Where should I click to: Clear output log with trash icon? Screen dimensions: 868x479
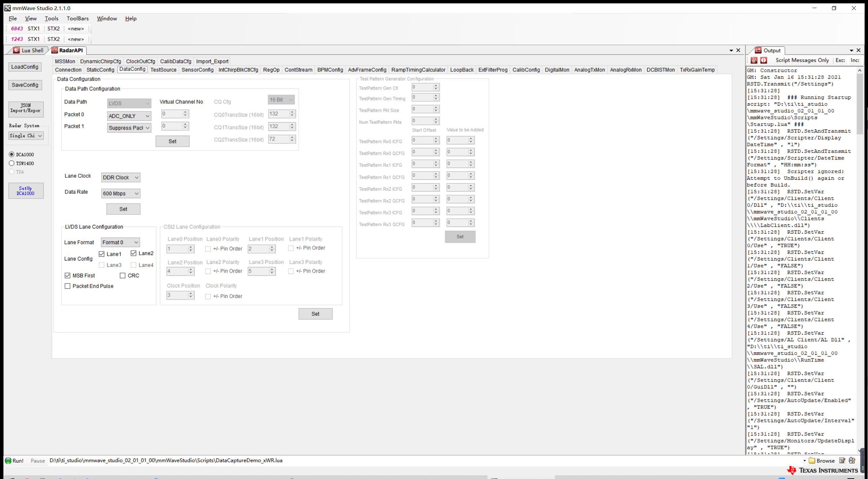[x=754, y=60]
